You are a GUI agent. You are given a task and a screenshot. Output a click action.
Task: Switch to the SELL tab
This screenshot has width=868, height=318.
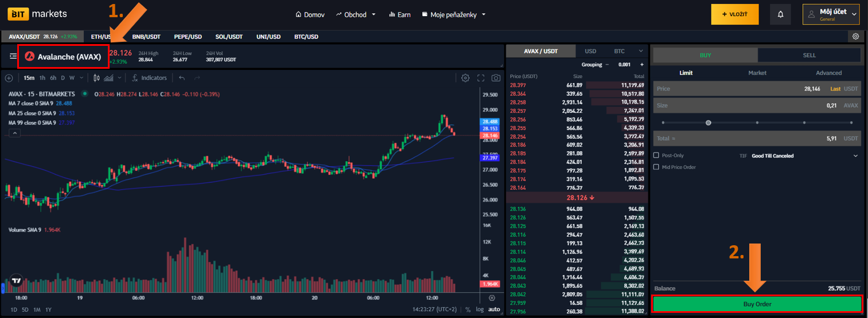[809, 55]
